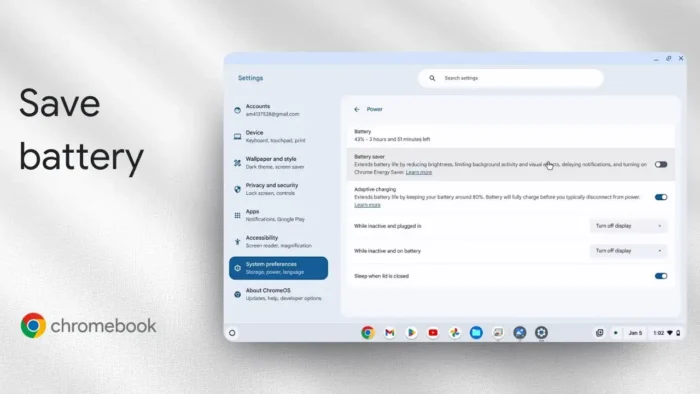Screen dimensions: 700x394
Task: Click the Privacy and security shield icon
Action: (x=238, y=189)
